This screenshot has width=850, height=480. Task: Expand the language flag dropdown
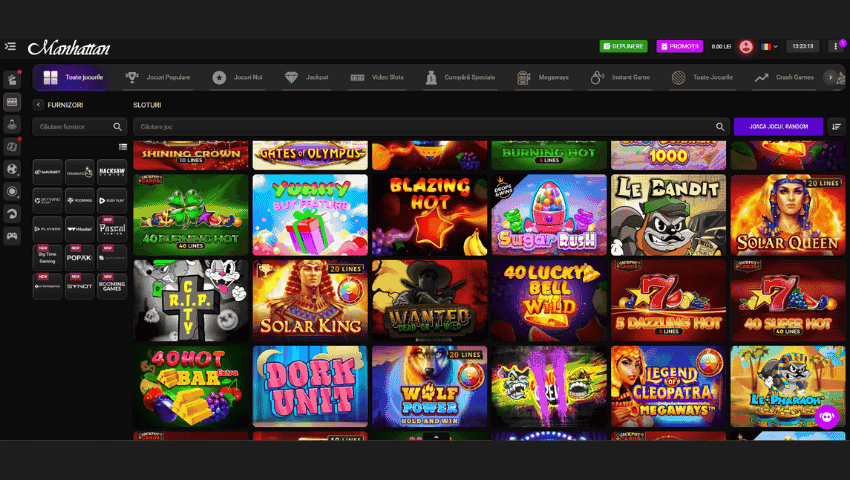pyautogui.click(x=768, y=46)
